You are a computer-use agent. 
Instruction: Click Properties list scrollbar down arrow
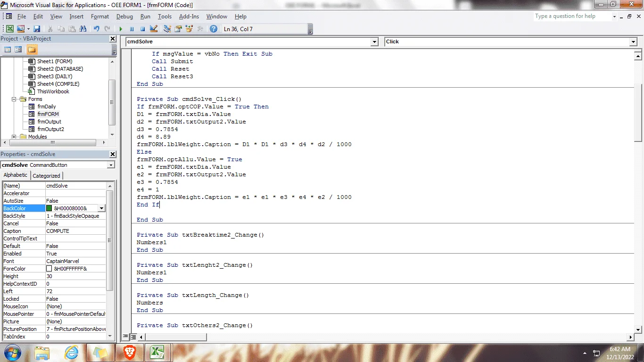(x=110, y=337)
